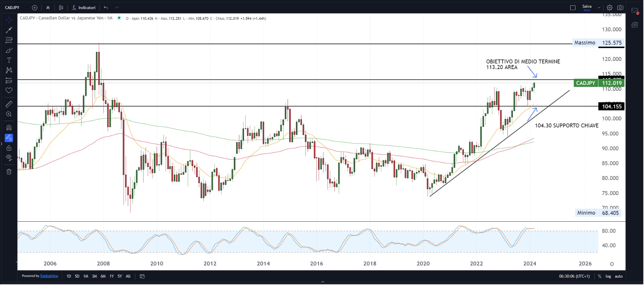Click the add symbol compare plus icon

tap(35, 8)
